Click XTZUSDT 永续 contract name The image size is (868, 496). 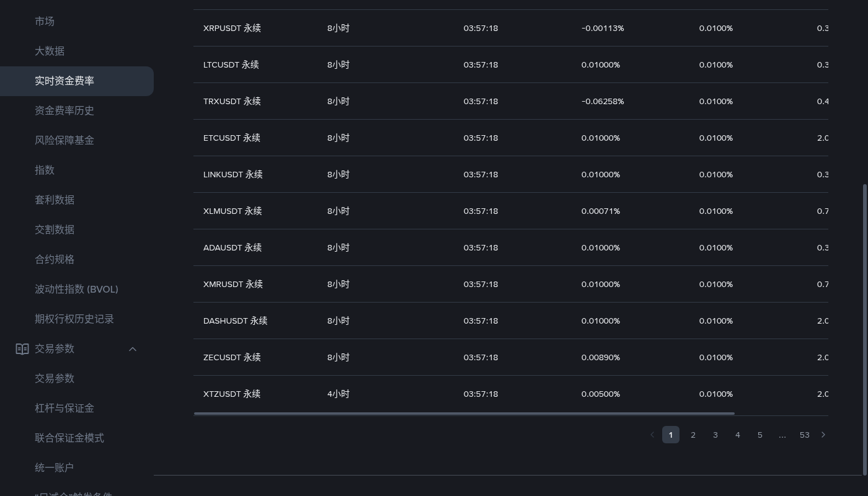(x=232, y=394)
